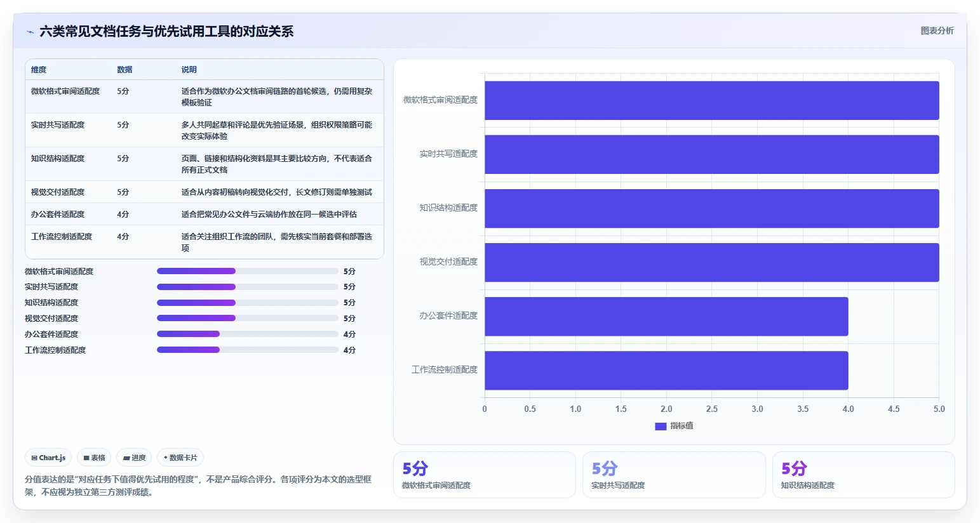Click the chart axis label 办公套件适配度
The width and height of the screenshot is (980, 523).
448,315
